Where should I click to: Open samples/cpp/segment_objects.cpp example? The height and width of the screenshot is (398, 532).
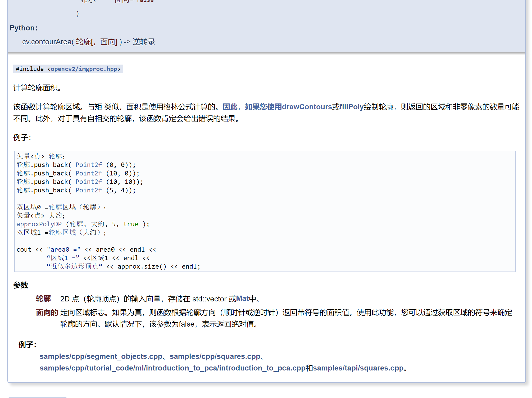point(101,356)
